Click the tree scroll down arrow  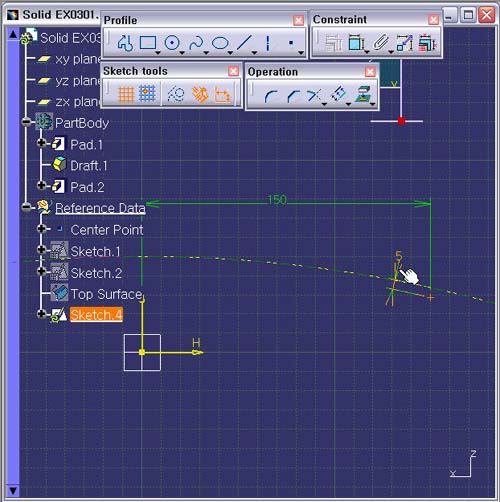click(x=13, y=491)
